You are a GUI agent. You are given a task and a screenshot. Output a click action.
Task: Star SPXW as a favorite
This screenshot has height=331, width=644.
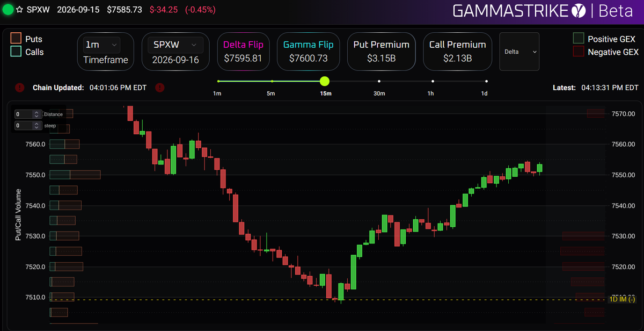(x=19, y=10)
